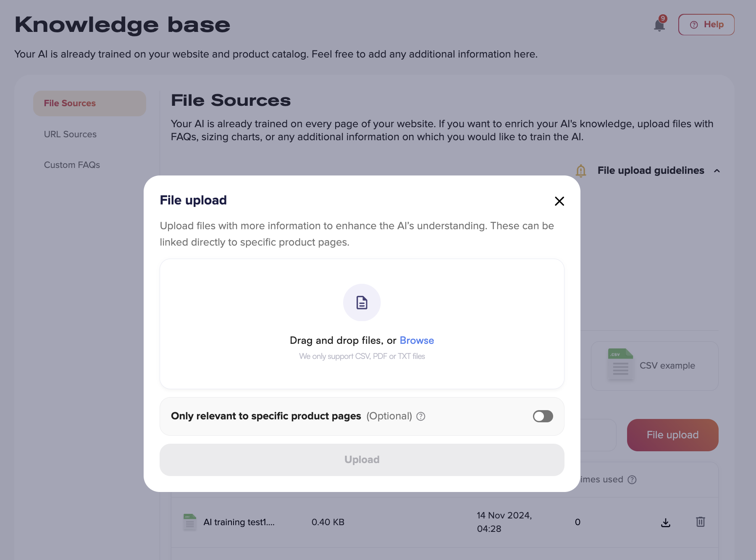Delete the AI training test1 file
Screen dimensions: 756x560
pyautogui.click(x=700, y=522)
